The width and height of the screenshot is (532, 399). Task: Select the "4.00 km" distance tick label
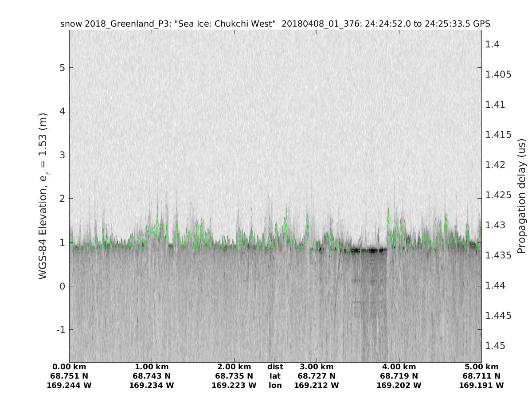point(399,367)
